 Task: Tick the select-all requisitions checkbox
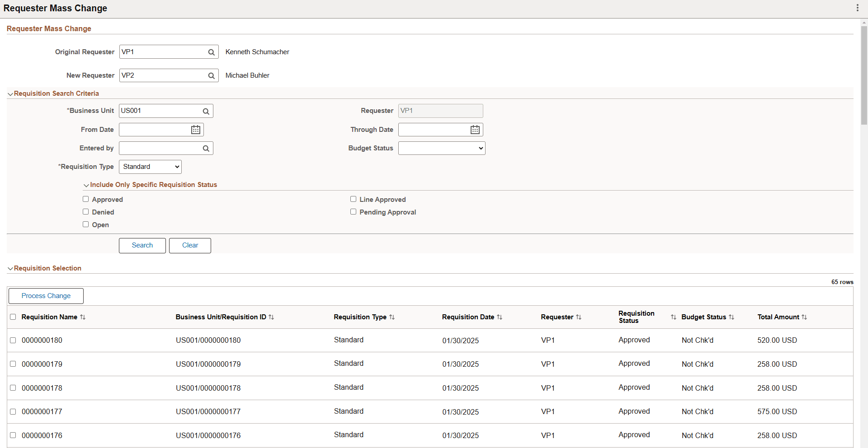tap(13, 317)
